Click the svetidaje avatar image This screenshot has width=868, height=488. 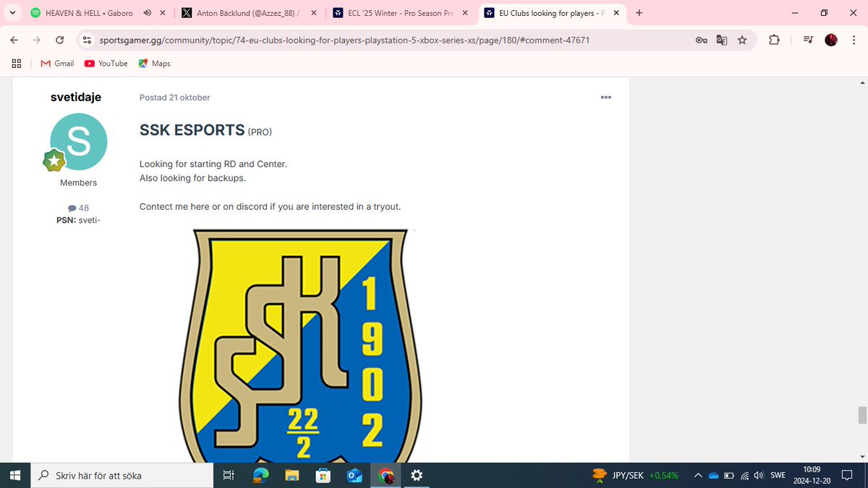tap(79, 142)
